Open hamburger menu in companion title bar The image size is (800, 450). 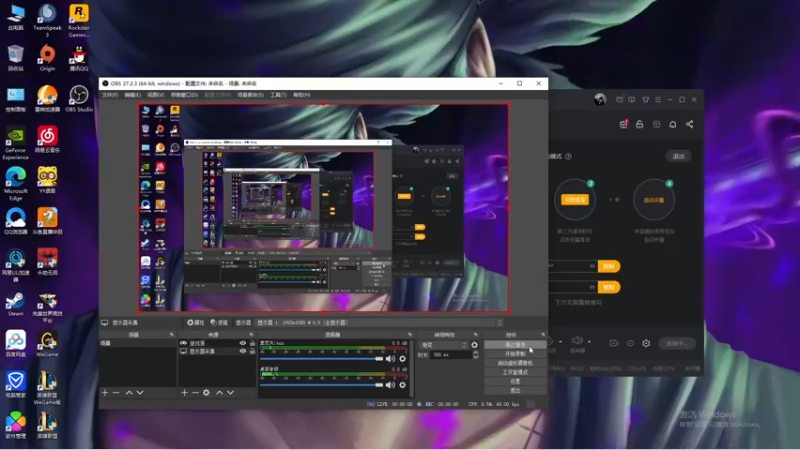[x=658, y=99]
